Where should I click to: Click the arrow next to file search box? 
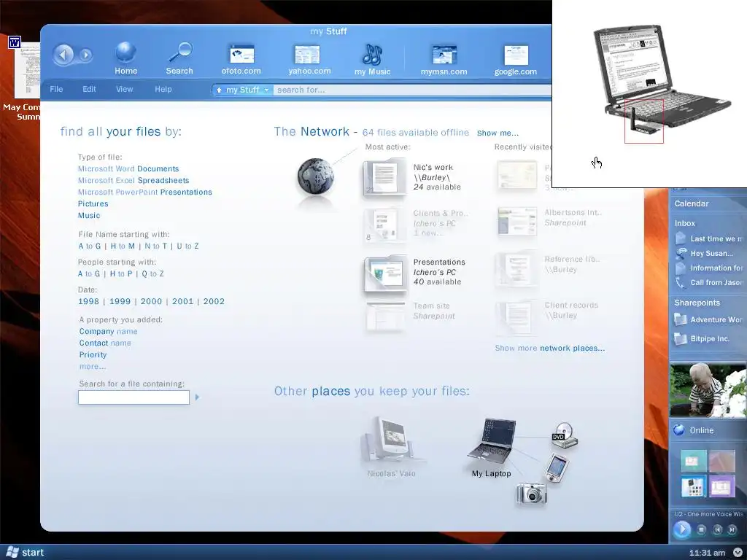pos(197,397)
